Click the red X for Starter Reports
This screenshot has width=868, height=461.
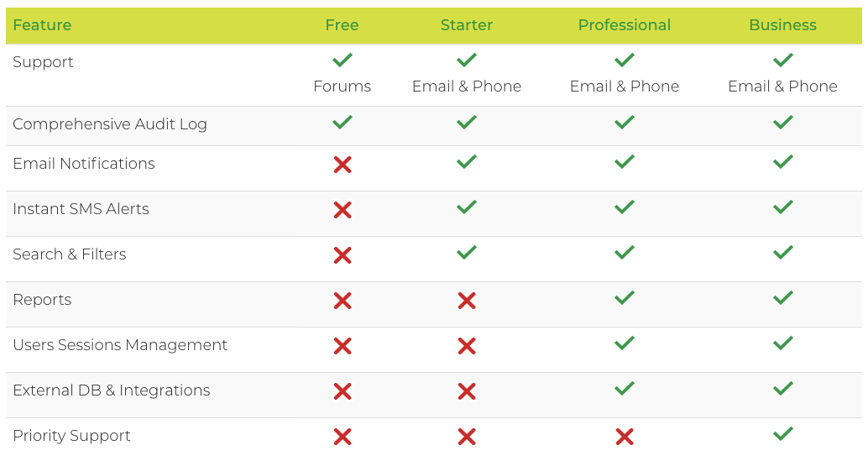(x=467, y=301)
